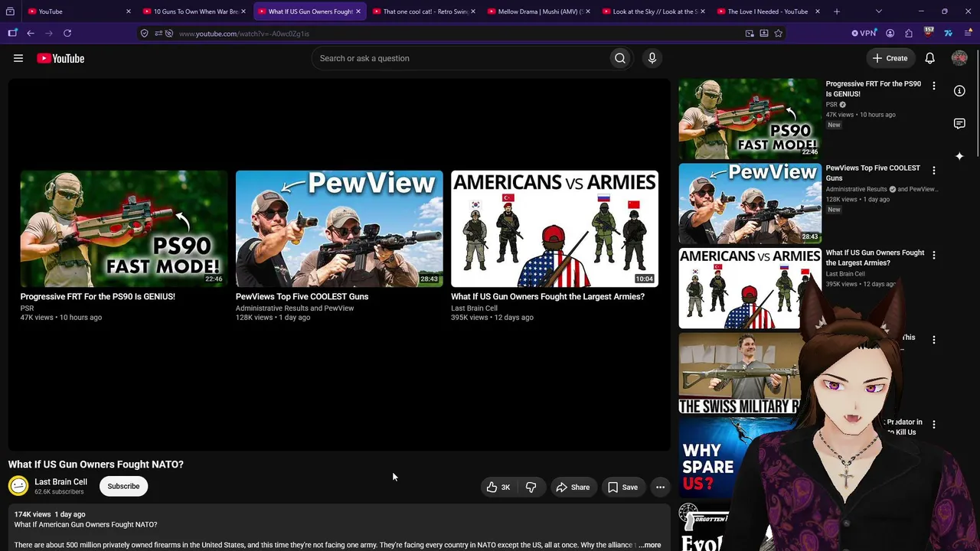
Task: Bookmark this page with star icon
Action: 779,33
